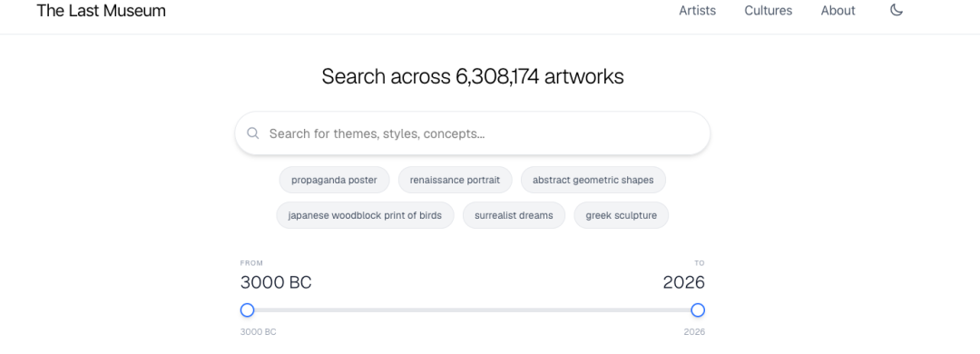980x354 pixels.
Task: Click the TO year slider handle
Action: (x=698, y=310)
